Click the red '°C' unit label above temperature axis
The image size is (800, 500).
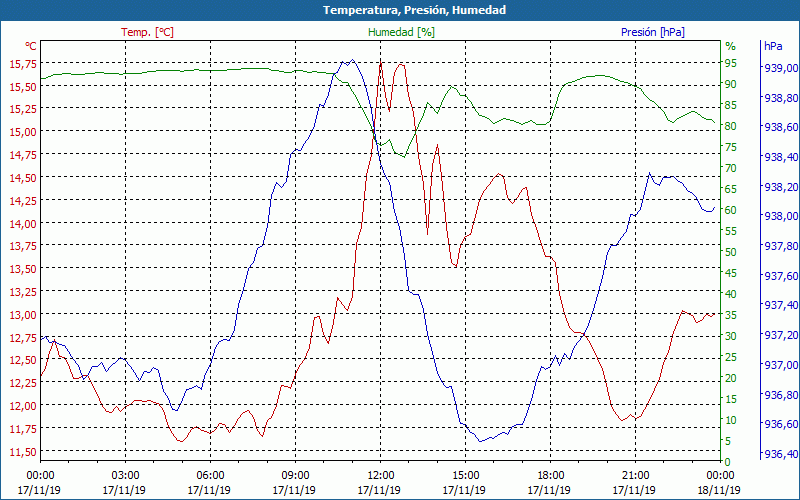[31, 46]
